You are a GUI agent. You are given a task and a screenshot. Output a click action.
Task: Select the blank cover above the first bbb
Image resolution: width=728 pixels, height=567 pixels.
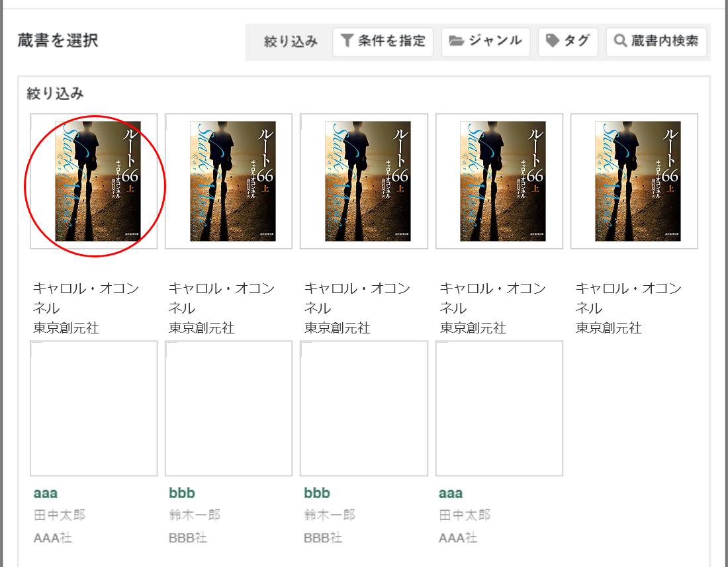[228, 408]
